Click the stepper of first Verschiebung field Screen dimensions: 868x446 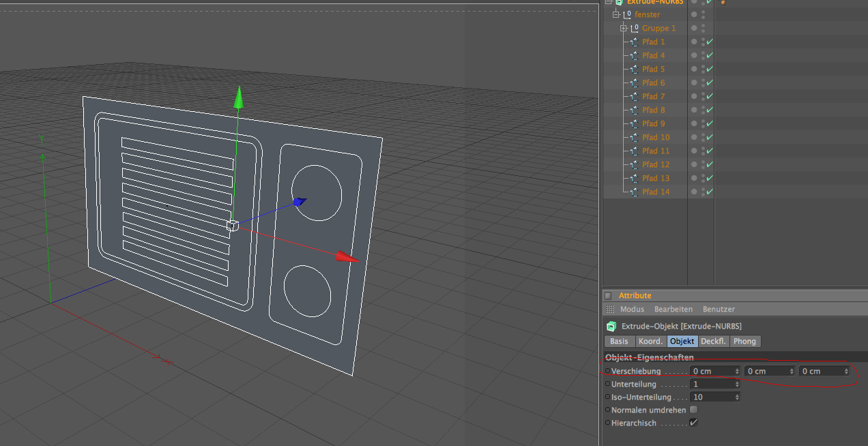pos(737,371)
